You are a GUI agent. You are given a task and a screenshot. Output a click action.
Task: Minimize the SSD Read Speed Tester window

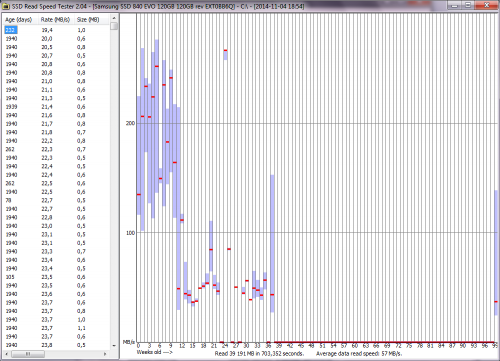pos(455,5)
